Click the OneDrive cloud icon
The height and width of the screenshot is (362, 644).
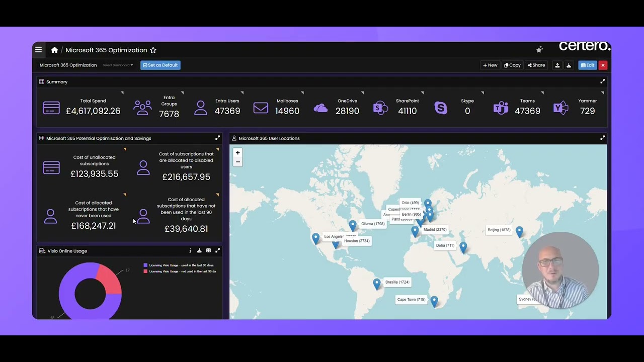[x=320, y=108]
